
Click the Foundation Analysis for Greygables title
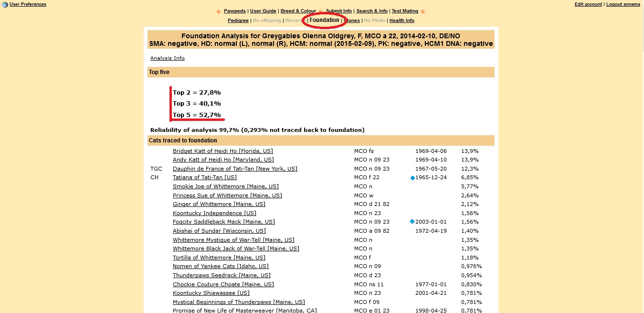coord(321,36)
